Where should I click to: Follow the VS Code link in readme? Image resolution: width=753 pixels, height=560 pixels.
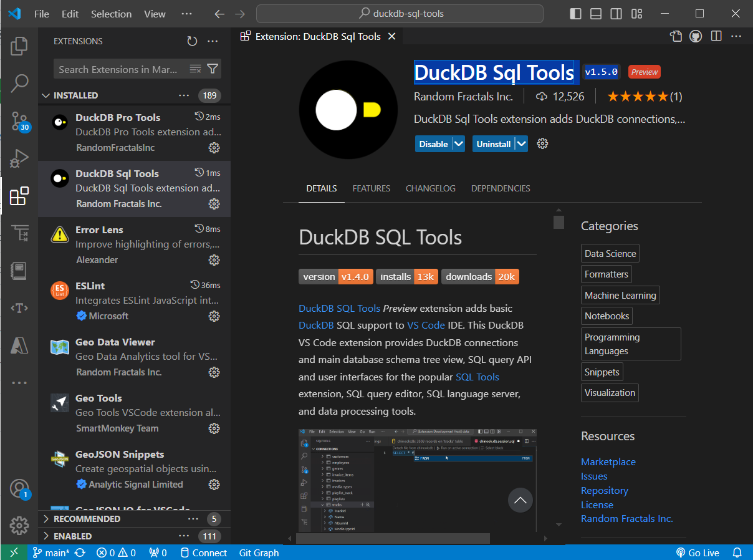pos(426,325)
